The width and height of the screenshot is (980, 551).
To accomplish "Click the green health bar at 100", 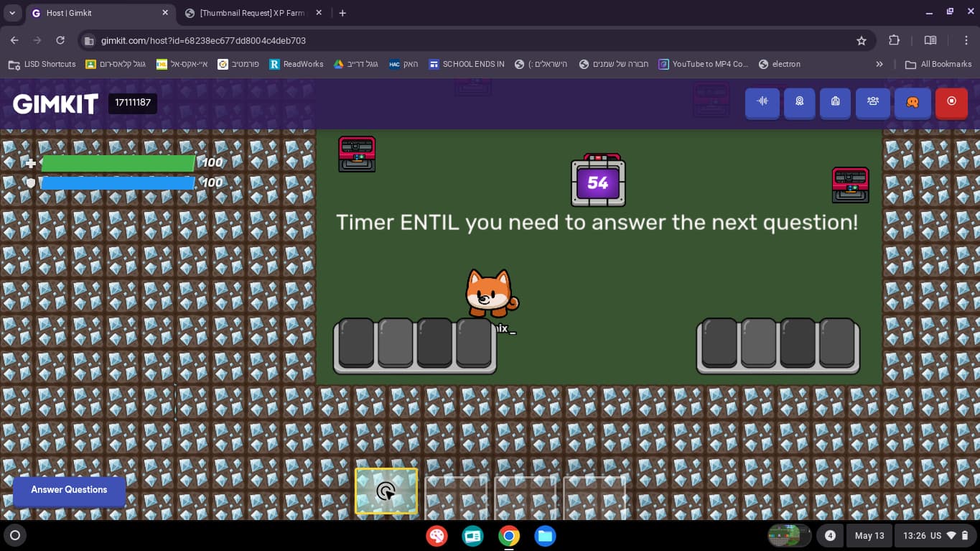I will [118, 163].
